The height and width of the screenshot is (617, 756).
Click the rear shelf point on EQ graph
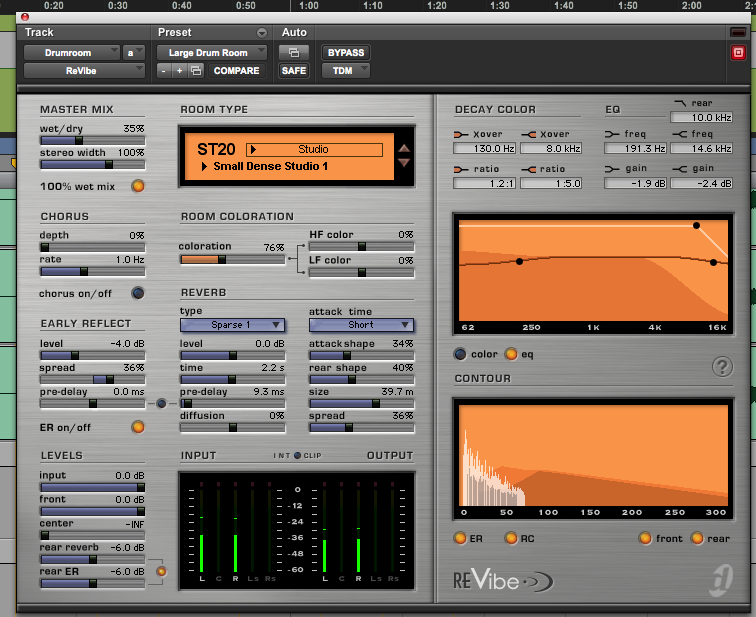(696, 225)
